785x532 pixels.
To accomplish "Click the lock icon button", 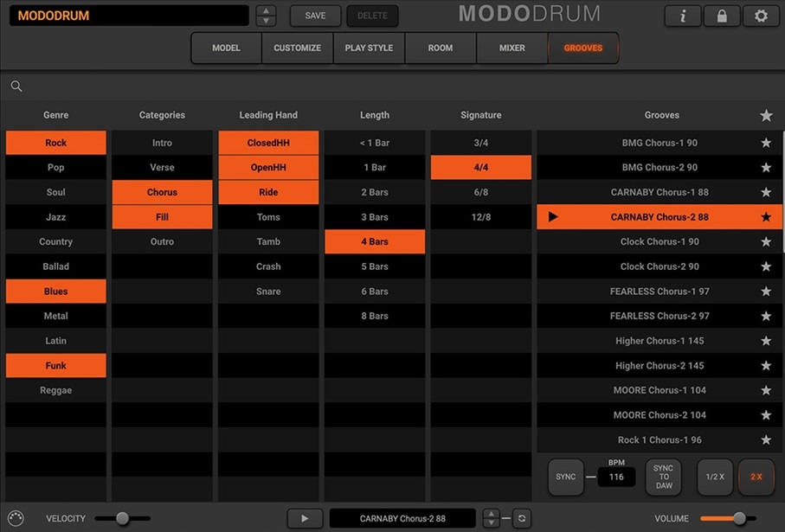I will point(722,16).
